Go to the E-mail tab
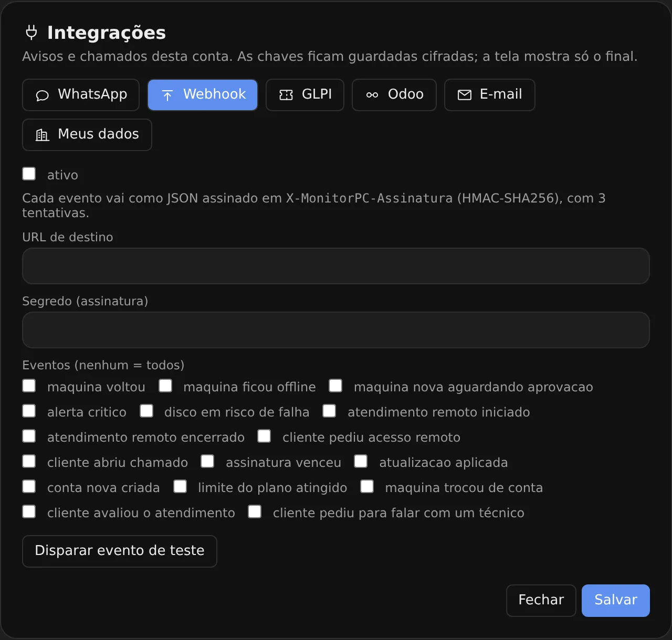This screenshot has height=640, width=672. tap(490, 95)
